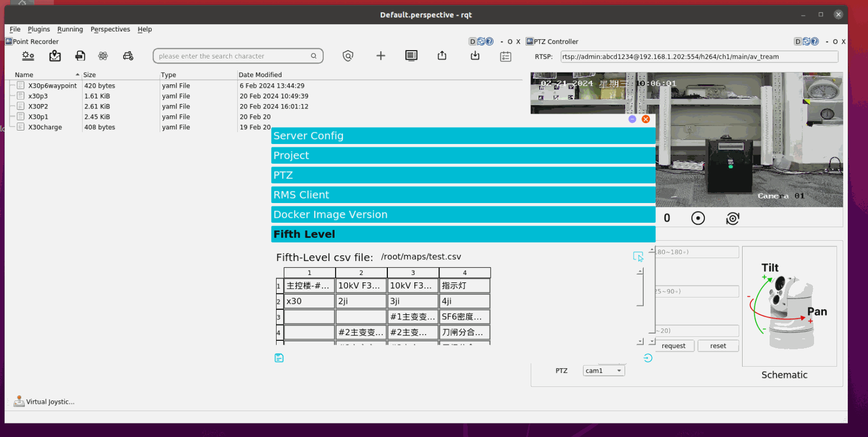This screenshot has height=437, width=868.
Task: Click the search character input field
Action: (x=233, y=56)
